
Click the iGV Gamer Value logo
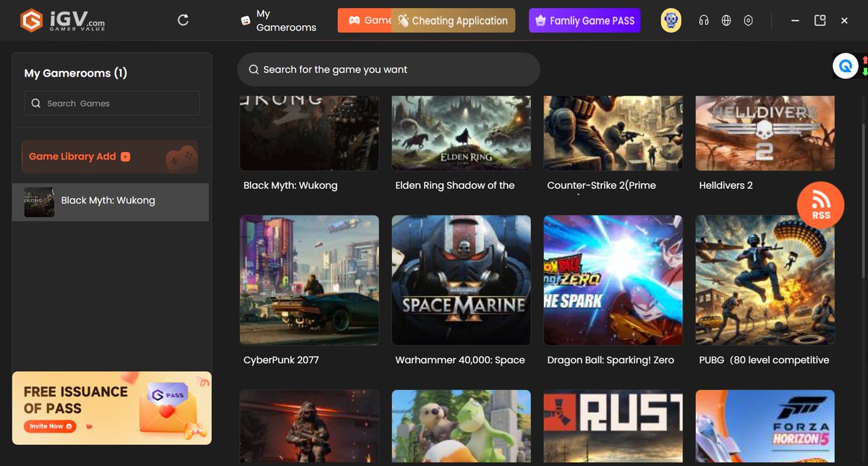coord(62,20)
